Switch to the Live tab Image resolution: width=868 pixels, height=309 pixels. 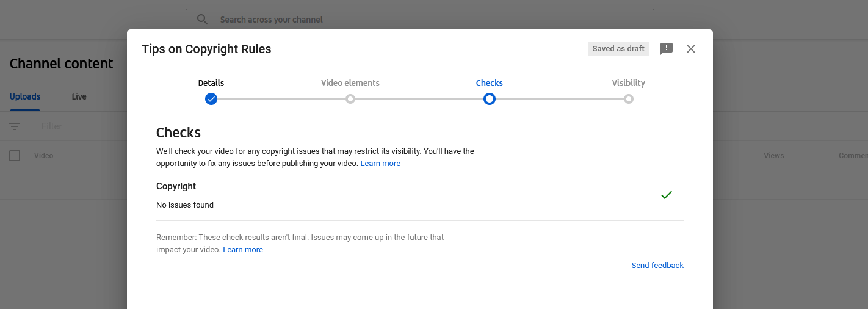[79, 96]
